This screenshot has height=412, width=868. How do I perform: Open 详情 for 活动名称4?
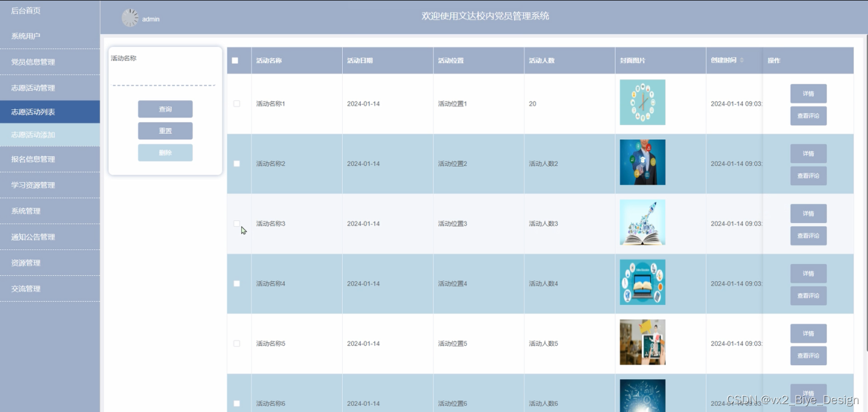[x=808, y=273]
